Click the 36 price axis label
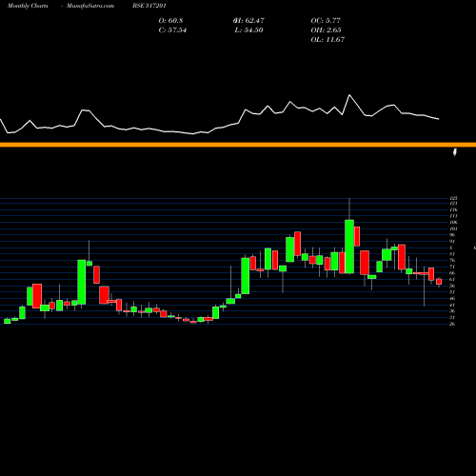Viewport: 476px width, 476px height. (x=452, y=311)
